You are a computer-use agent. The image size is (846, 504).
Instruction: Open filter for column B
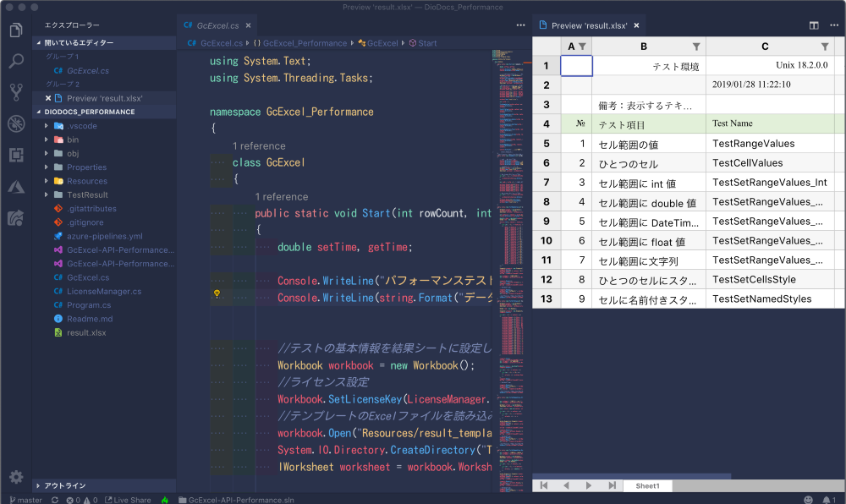pos(696,47)
